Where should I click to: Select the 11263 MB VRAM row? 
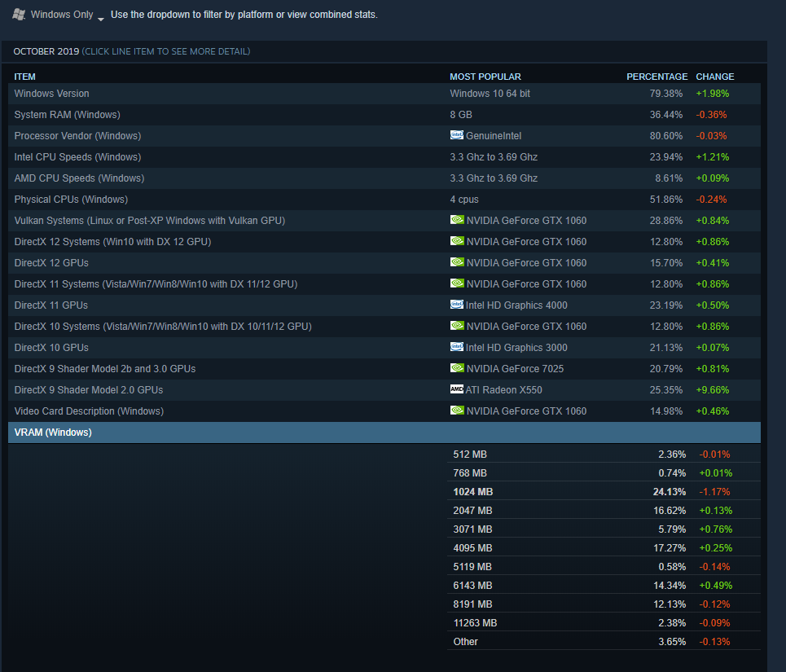click(x=604, y=623)
